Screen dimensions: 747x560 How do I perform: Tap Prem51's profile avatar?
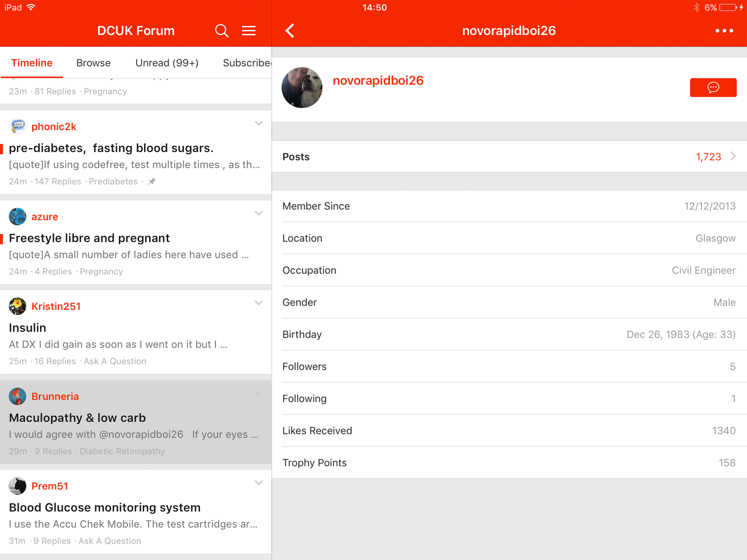tap(17, 486)
